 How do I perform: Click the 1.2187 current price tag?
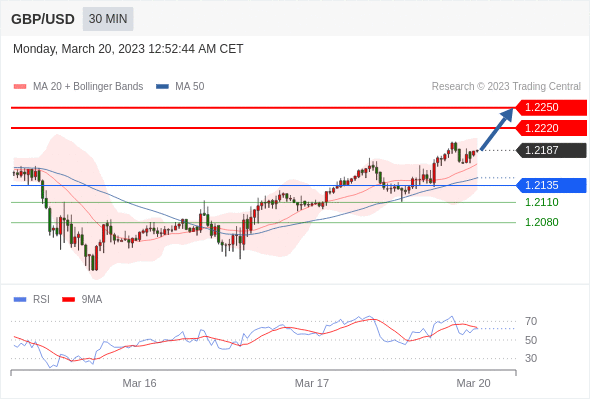coord(551,150)
